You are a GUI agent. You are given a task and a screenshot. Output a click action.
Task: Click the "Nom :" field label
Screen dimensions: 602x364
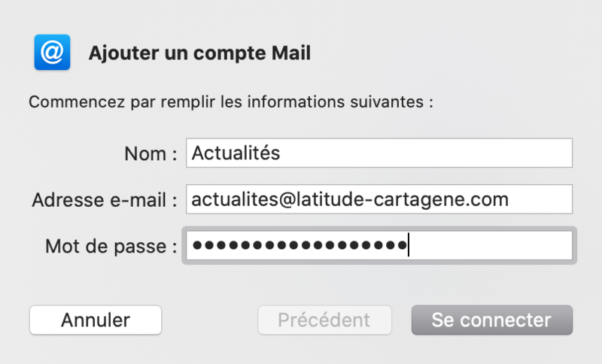(150, 154)
